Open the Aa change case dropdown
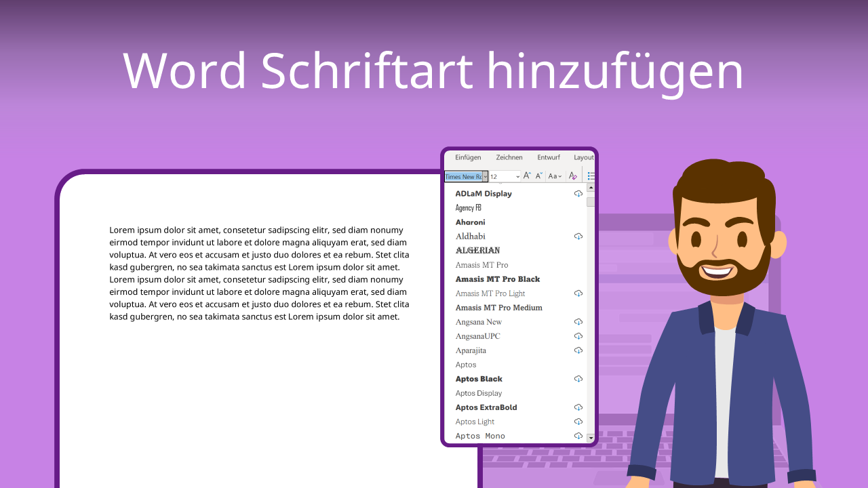Image resolution: width=868 pixels, height=488 pixels. point(555,176)
